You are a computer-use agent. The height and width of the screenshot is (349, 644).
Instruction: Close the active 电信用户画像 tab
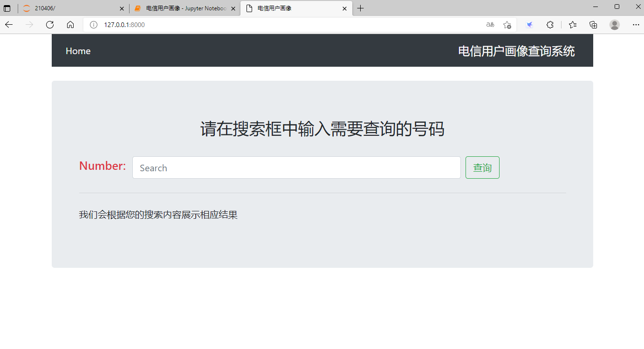pos(344,8)
